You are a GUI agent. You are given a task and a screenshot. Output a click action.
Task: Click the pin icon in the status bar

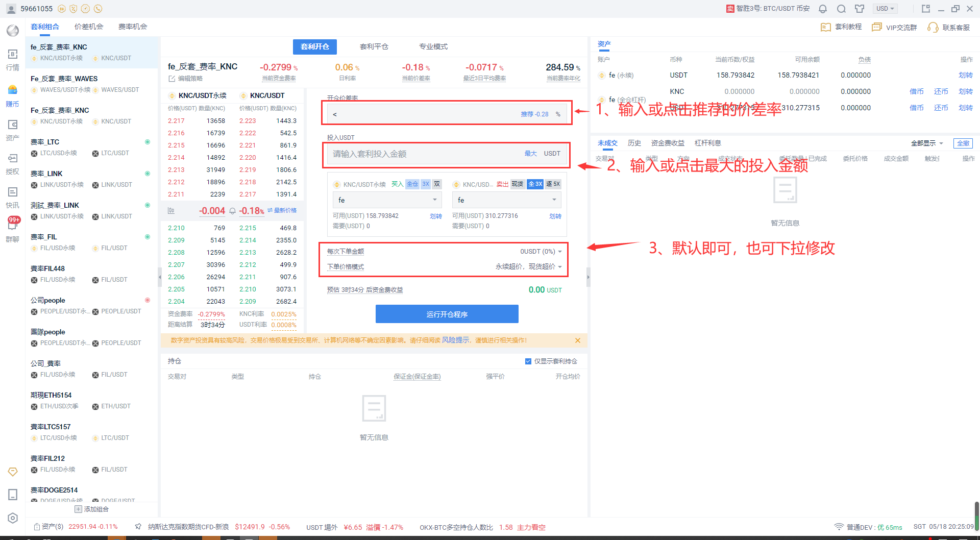(x=138, y=526)
